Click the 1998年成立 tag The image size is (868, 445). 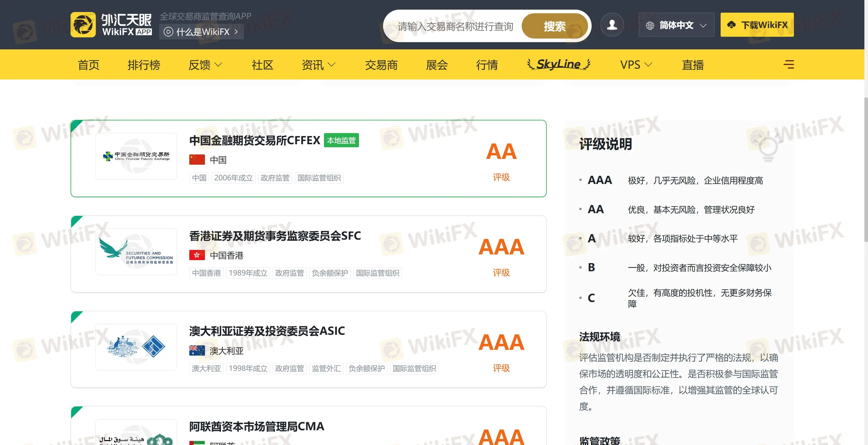[x=248, y=369]
